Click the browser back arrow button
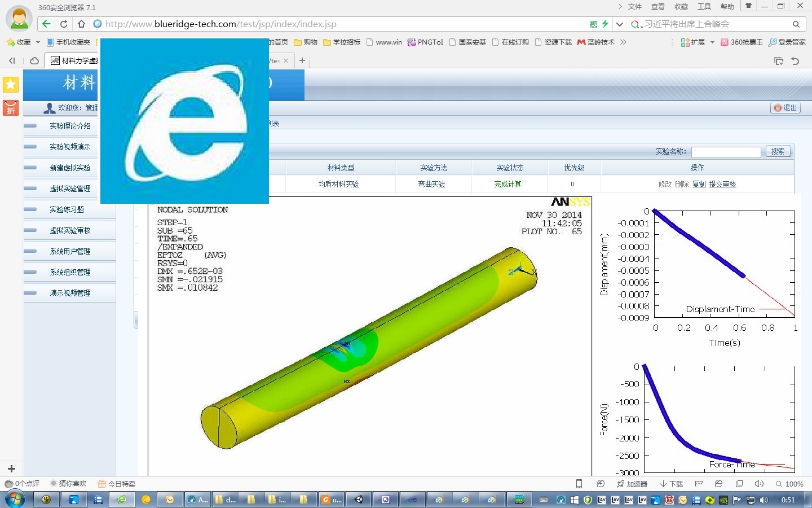This screenshot has height=508, width=812. point(46,24)
